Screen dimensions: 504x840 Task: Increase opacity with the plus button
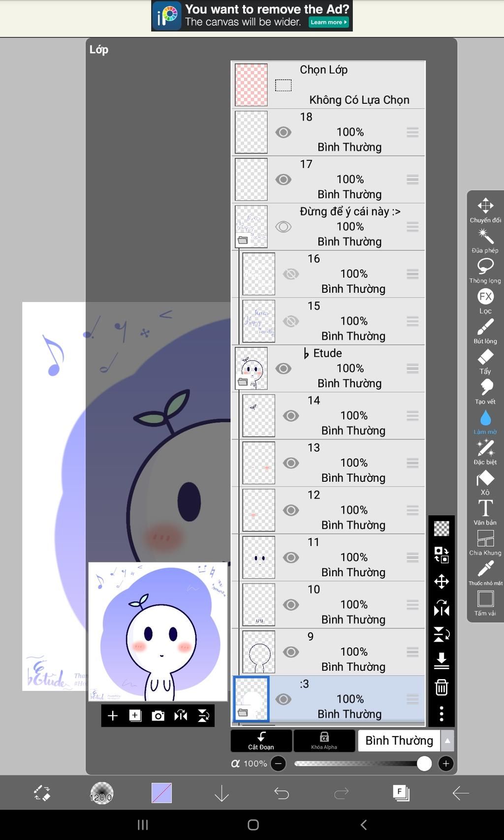pos(446,763)
